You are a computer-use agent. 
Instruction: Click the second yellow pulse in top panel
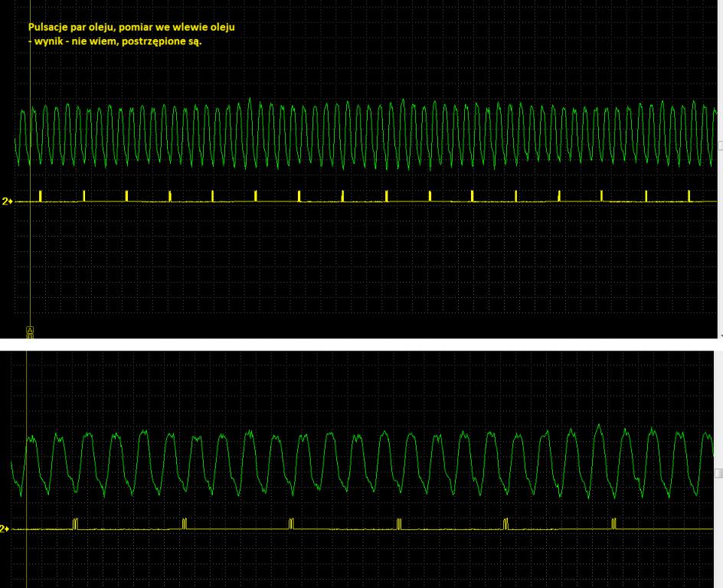pos(84,195)
